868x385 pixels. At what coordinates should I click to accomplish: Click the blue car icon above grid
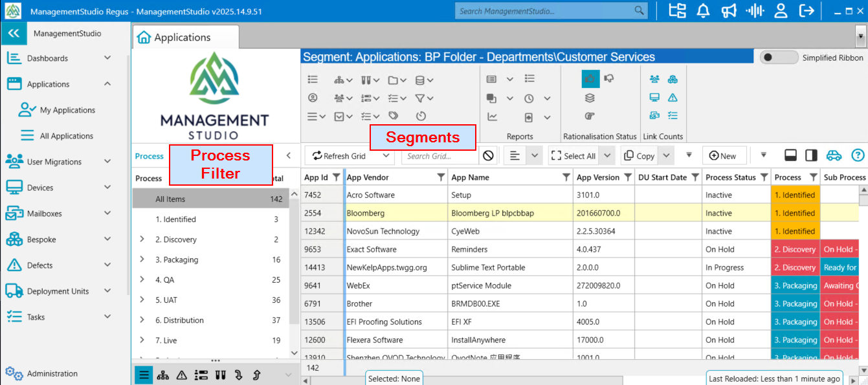coord(834,155)
